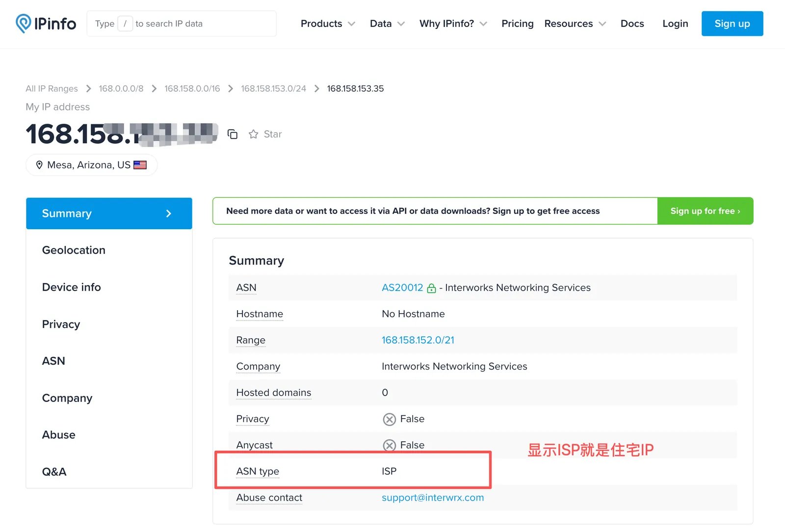The width and height of the screenshot is (785, 532).
Task: Click the Star icon beside the IP
Action: (253, 134)
